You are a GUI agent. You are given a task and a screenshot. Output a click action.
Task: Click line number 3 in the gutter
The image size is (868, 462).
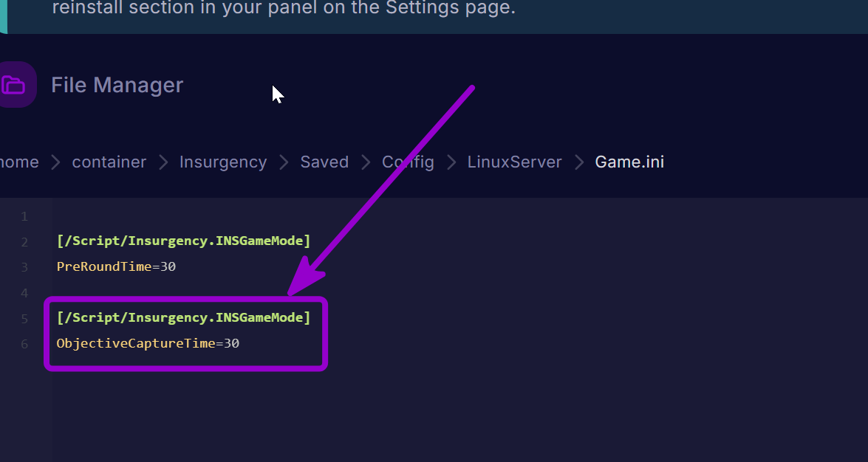pyautogui.click(x=24, y=268)
